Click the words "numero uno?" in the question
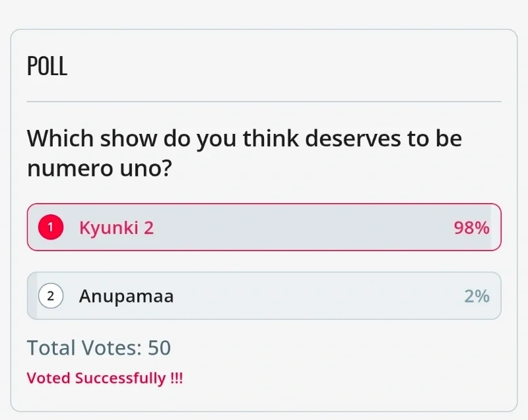The image size is (528, 420). click(100, 168)
